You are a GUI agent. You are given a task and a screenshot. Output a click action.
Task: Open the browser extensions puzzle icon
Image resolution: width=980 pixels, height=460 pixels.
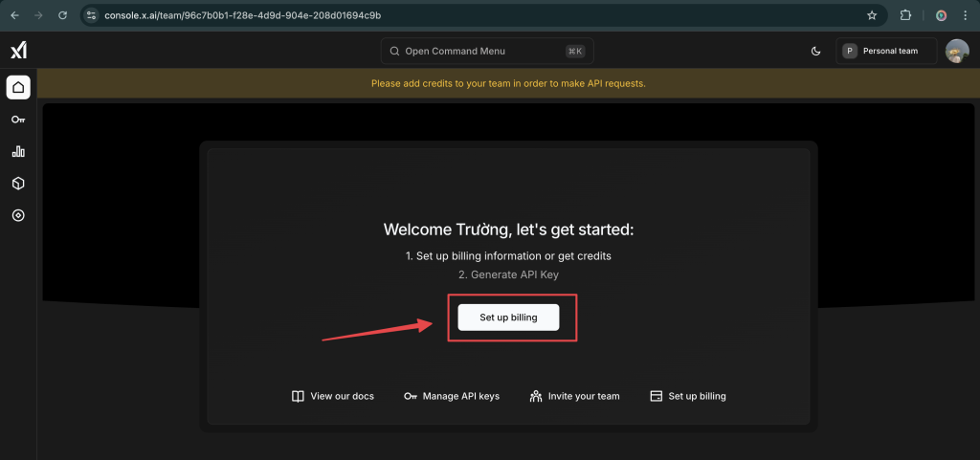point(905,15)
